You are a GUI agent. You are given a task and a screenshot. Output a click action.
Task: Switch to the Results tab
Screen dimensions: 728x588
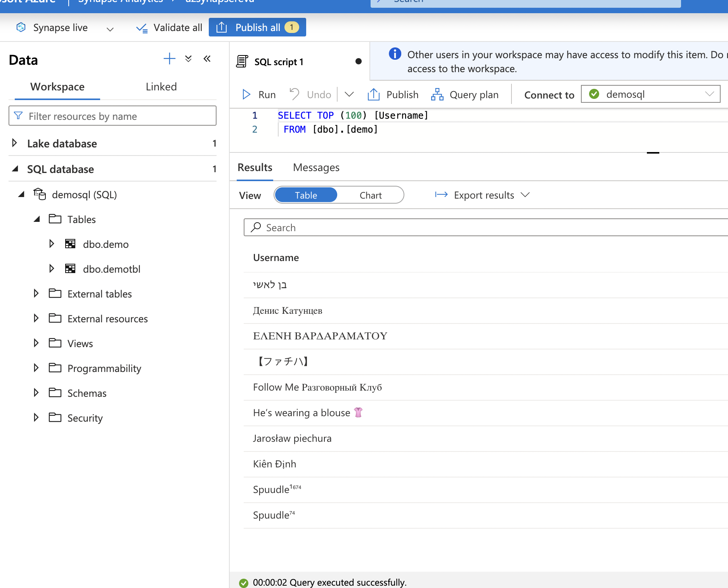coord(255,168)
